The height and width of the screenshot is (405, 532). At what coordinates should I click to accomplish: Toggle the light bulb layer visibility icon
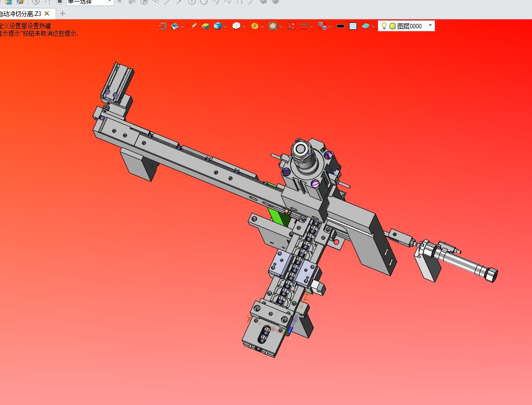click(384, 26)
